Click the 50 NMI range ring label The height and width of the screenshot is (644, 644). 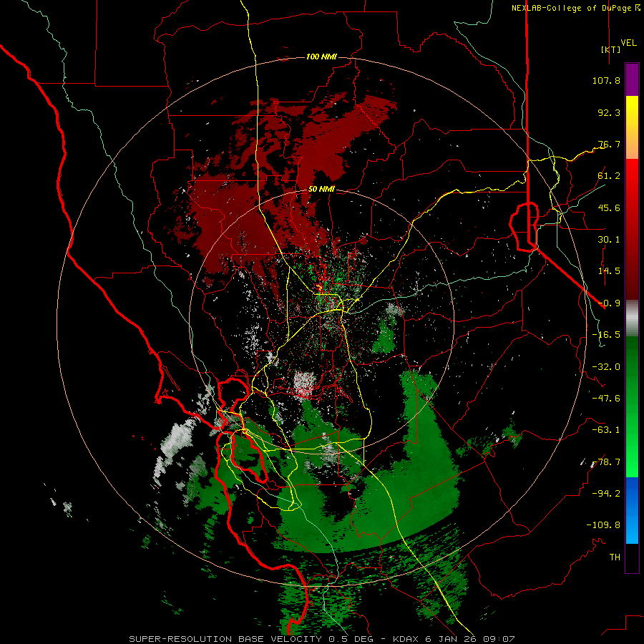(x=321, y=189)
